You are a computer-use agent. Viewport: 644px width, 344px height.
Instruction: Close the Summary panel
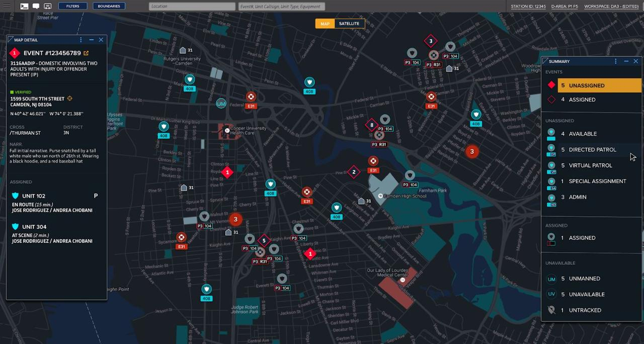click(636, 61)
